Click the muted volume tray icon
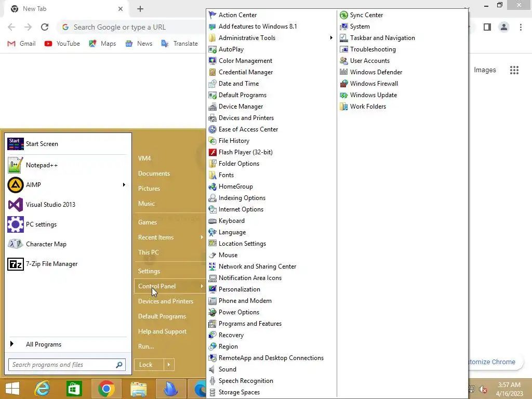 coord(483,389)
